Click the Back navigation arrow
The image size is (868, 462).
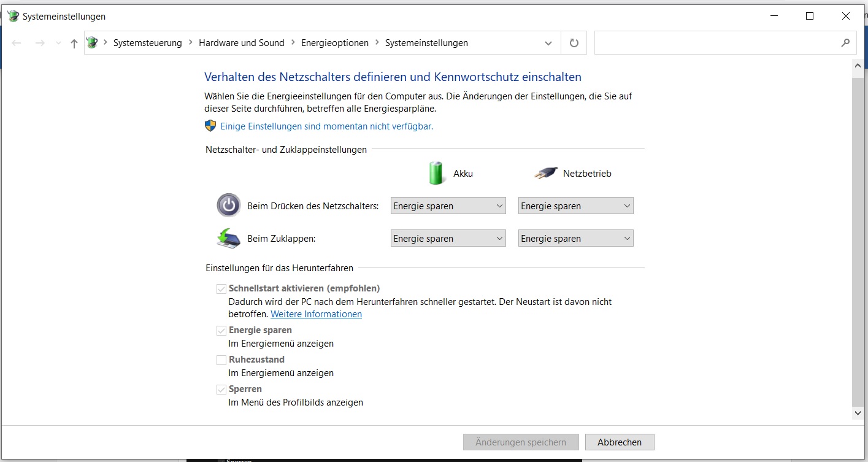coord(17,43)
